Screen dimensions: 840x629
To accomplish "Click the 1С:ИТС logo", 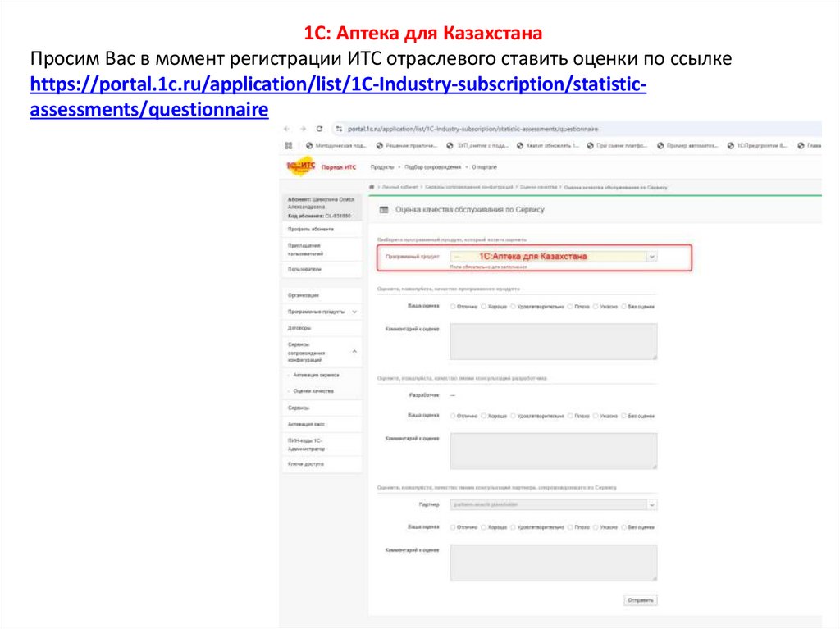I will (x=300, y=166).
